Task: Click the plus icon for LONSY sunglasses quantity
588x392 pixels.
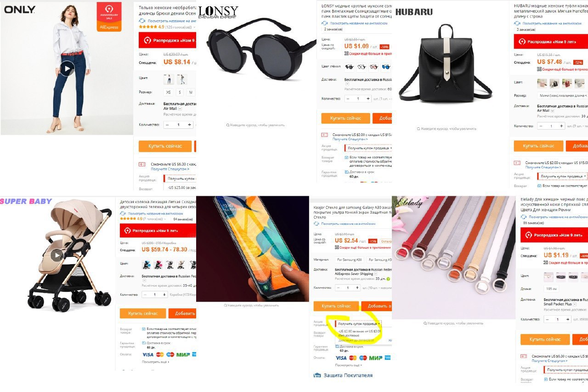Action: pos(368,99)
